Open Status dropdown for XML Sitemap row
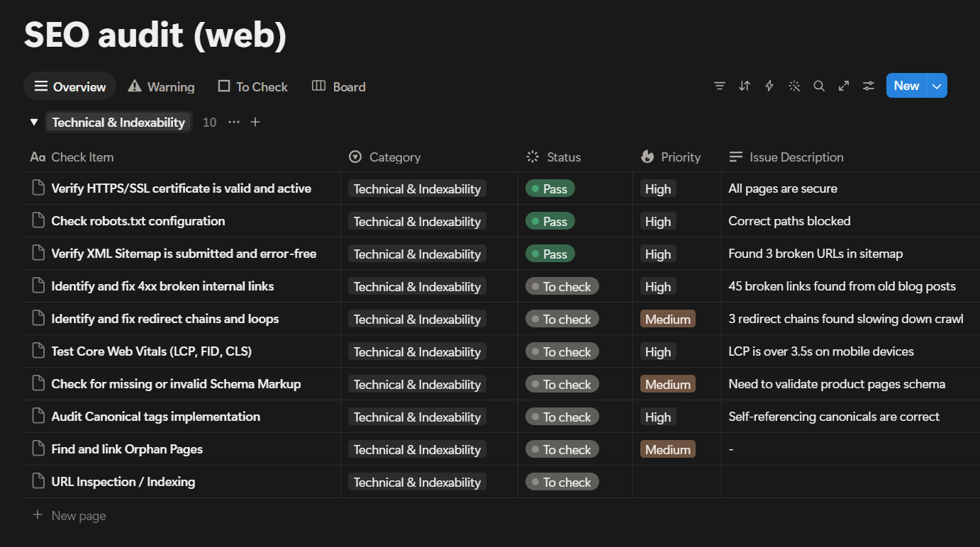This screenshot has height=547, width=980. coord(550,254)
